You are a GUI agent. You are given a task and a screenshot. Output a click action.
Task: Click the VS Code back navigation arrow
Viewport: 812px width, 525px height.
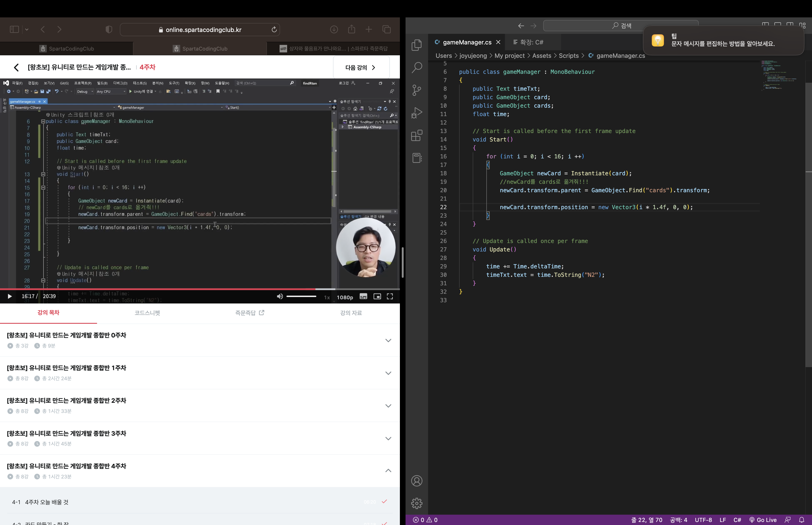pyautogui.click(x=521, y=26)
